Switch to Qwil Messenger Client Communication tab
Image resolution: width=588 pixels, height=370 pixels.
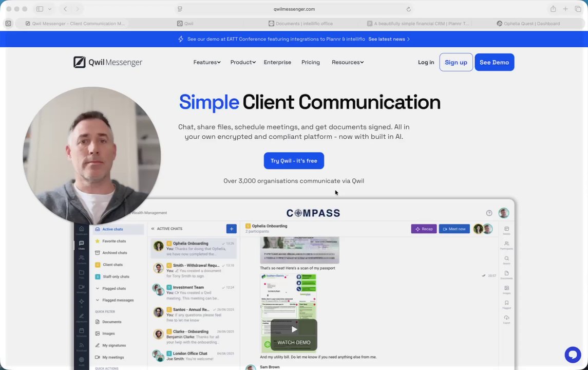tap(75, 23)
